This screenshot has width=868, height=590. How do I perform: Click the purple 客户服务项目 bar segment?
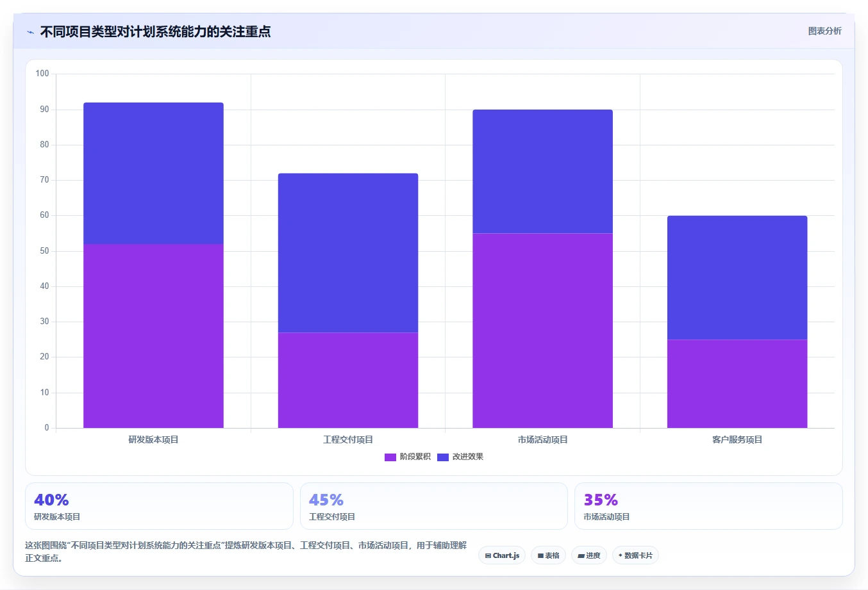pos(737,384)
